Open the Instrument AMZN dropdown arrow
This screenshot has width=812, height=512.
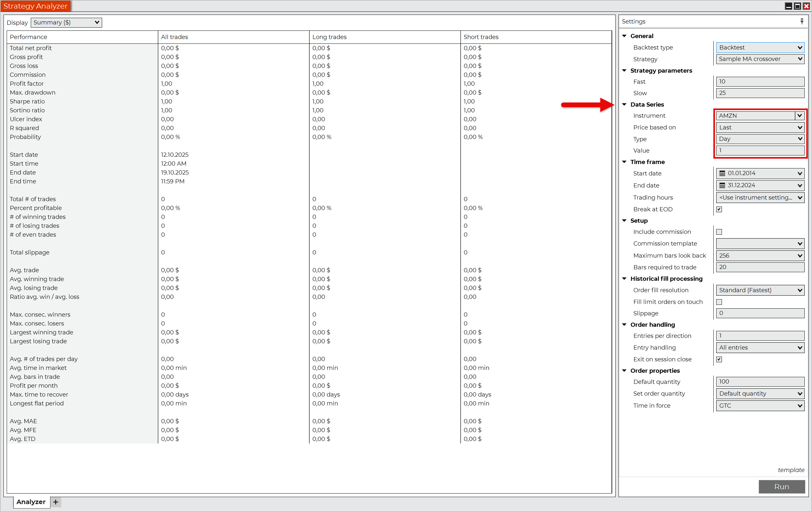click(799, 116)
